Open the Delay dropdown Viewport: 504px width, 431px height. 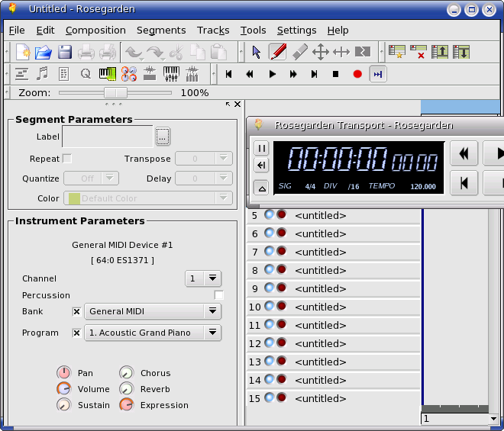coord(204,179)
